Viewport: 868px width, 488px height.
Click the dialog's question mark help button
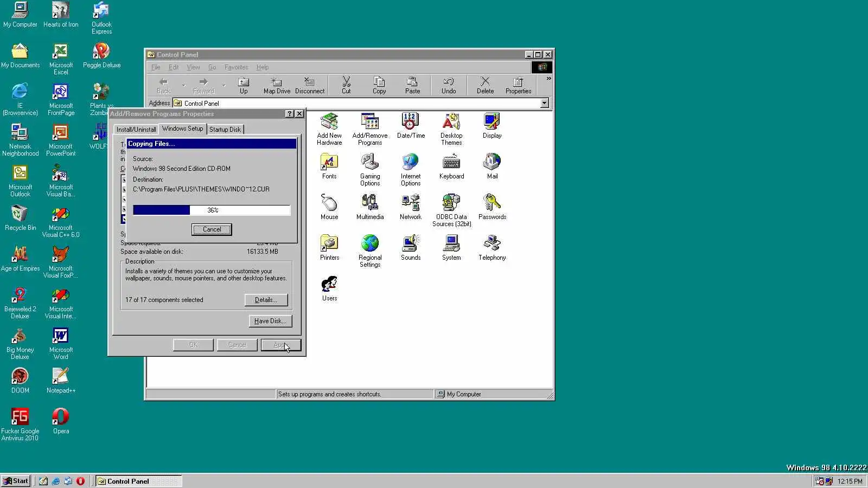pyautogui.click(x=290, y=114)
